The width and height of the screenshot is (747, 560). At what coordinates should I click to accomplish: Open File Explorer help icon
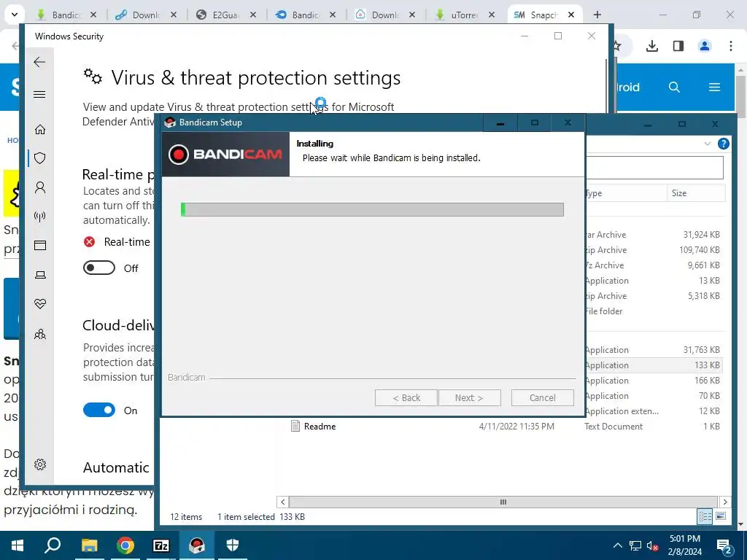click(723, 144)
